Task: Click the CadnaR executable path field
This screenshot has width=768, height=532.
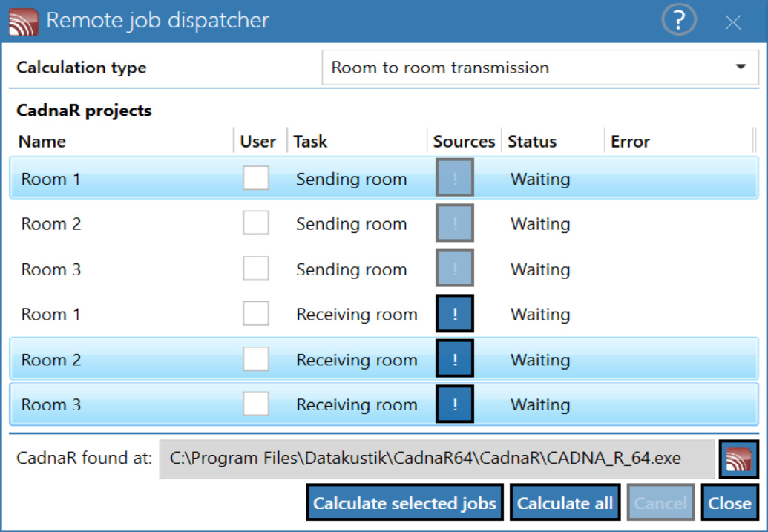Action: pos(436,459)
